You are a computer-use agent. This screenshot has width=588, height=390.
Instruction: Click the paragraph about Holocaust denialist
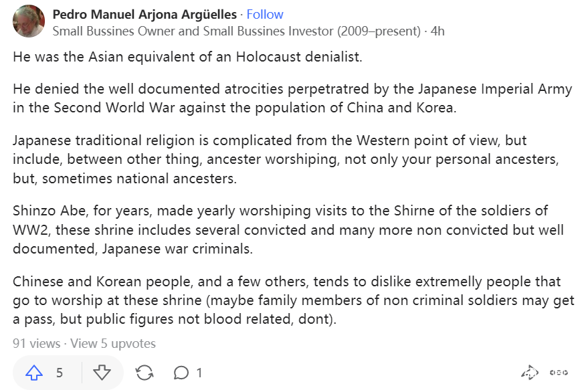pyautogui.click(x=187, y=57)
